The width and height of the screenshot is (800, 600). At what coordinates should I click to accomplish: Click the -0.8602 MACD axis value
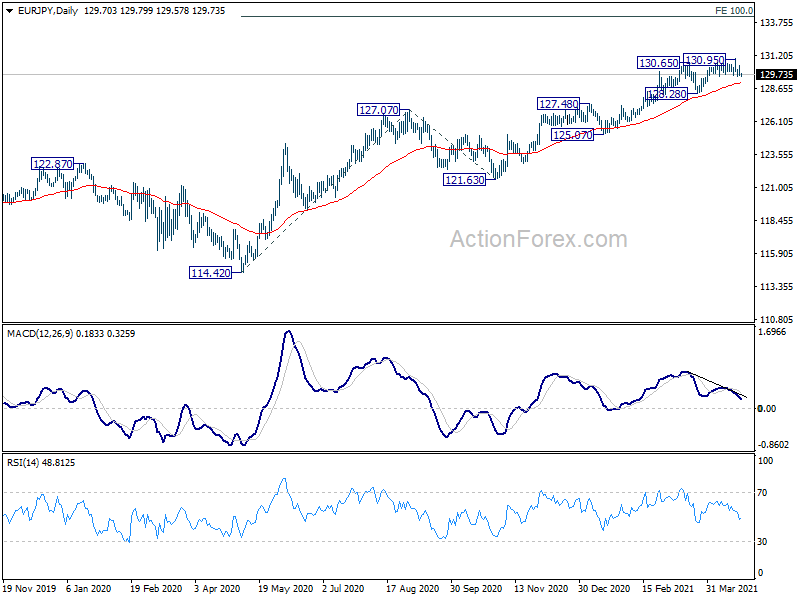(774, 445)
